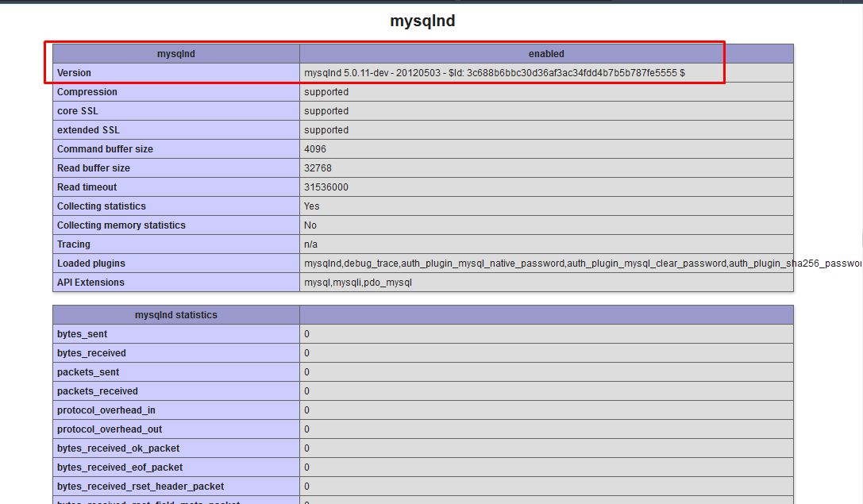Viewport: 863px width, 504px height.
Task: Select the Compression row label
Action: click(x=87, y=92)
